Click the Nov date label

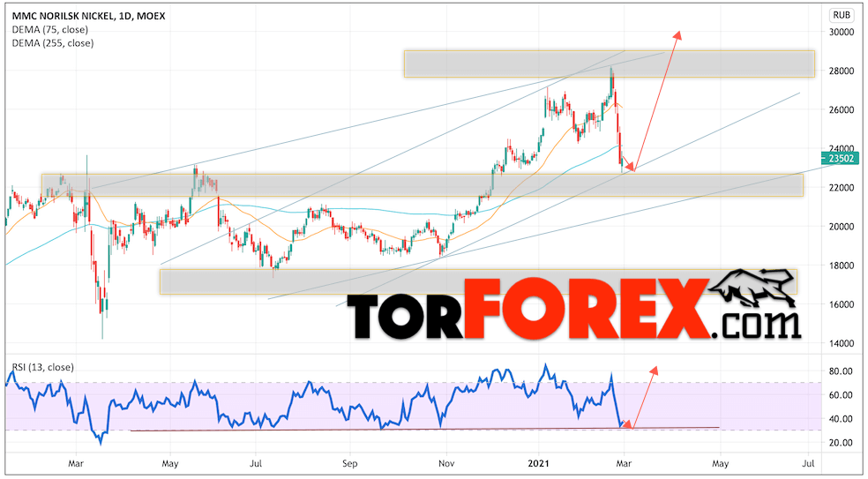coord(446,463)
